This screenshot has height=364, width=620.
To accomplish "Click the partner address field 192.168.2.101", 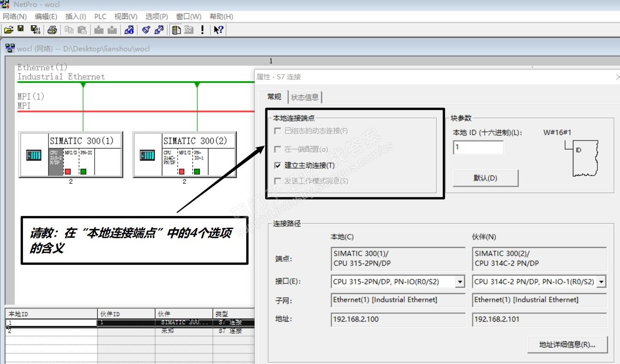I will pos(539,319).
